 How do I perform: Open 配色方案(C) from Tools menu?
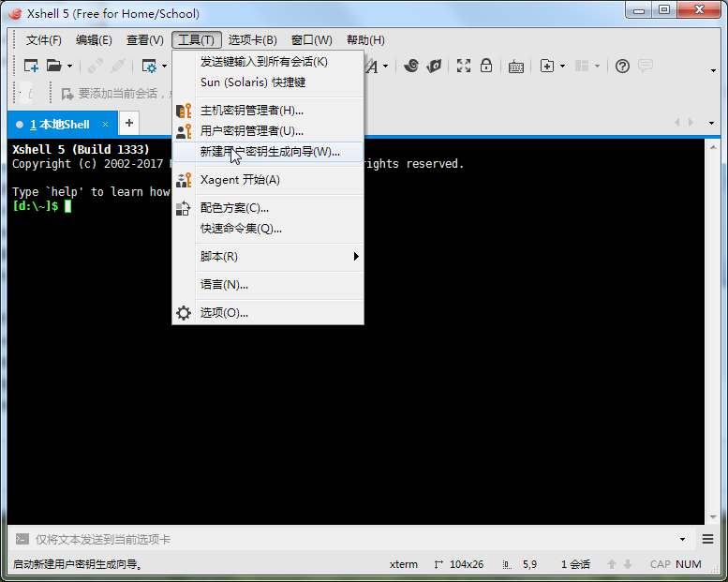pos(268,208)
